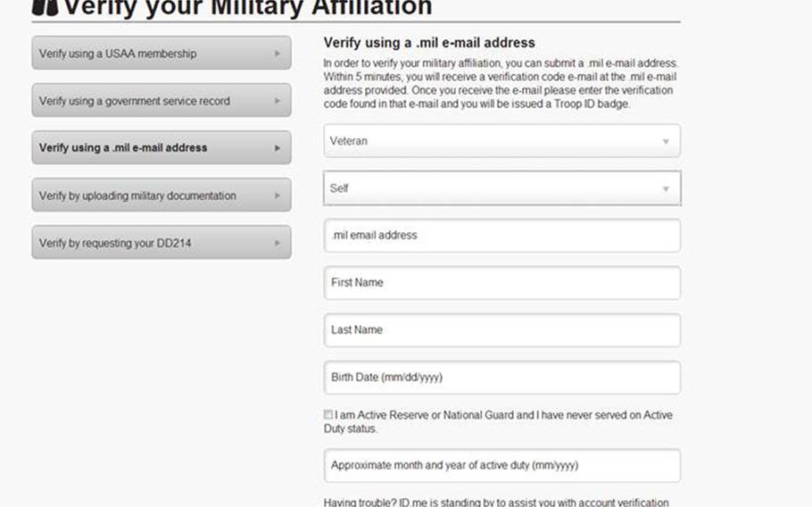Select Verify using a .mil e-mail address
The image size is (812, 507).
162,147
